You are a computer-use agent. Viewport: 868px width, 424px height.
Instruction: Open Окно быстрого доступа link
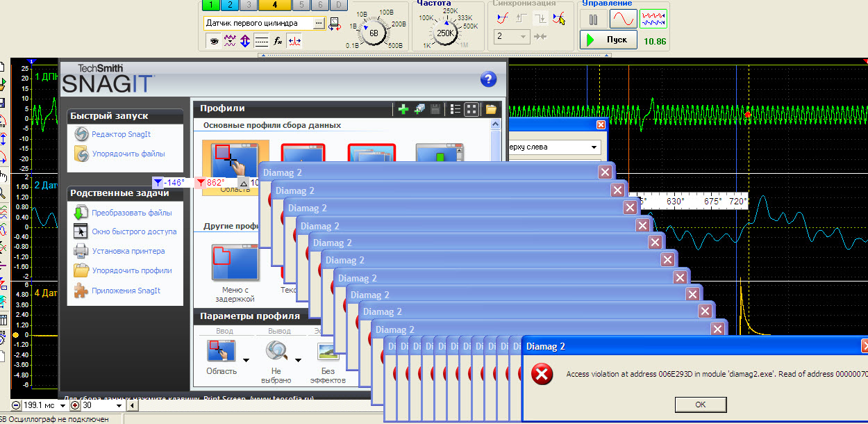[x=134, y=231]
